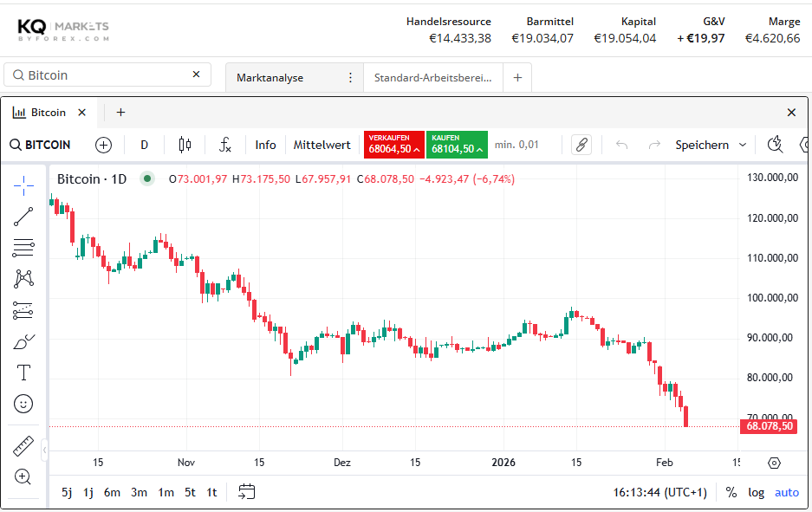Select the brush drawing tool
This screenshot has height=512, width=812.
pos(23,341)
